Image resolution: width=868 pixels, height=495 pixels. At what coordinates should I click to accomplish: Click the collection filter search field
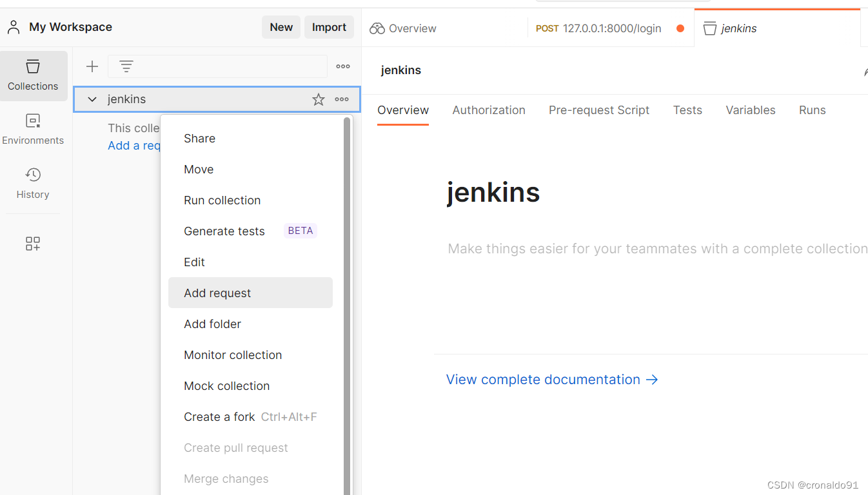tap(217, 66)
